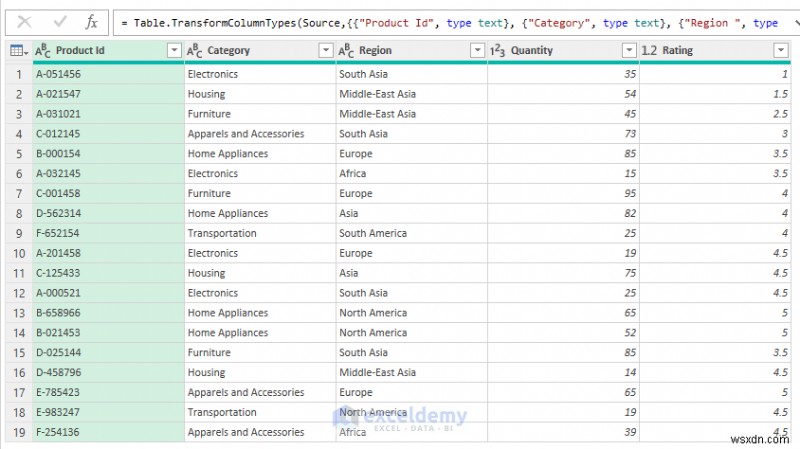
Task: Click the fx function icon
Action: tap(91, 22)
